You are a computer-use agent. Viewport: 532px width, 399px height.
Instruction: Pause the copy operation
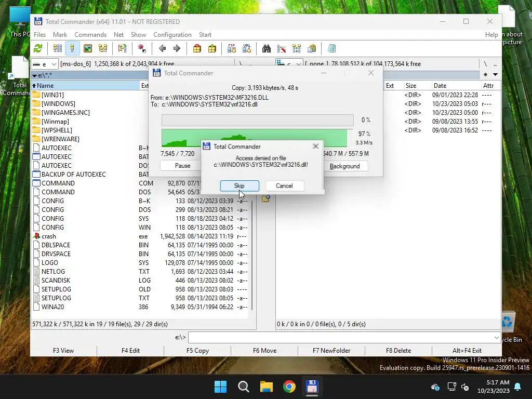tap(182, 166)
